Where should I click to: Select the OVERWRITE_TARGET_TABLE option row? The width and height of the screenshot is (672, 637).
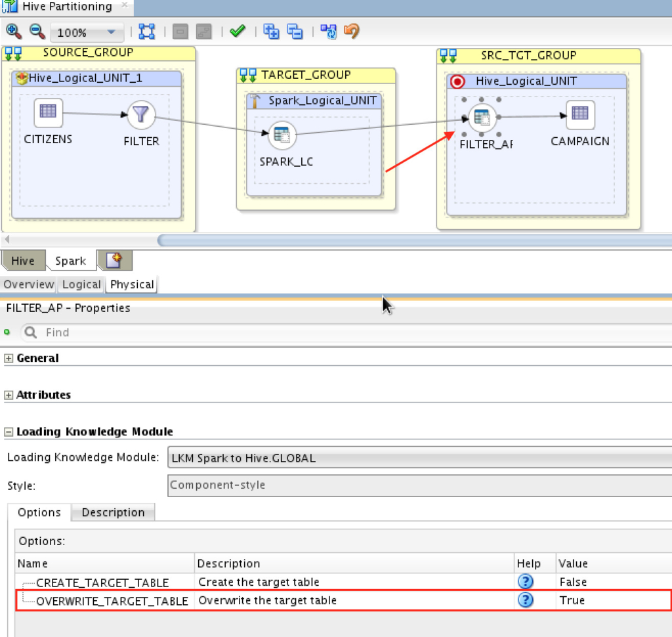pos(343,600)
